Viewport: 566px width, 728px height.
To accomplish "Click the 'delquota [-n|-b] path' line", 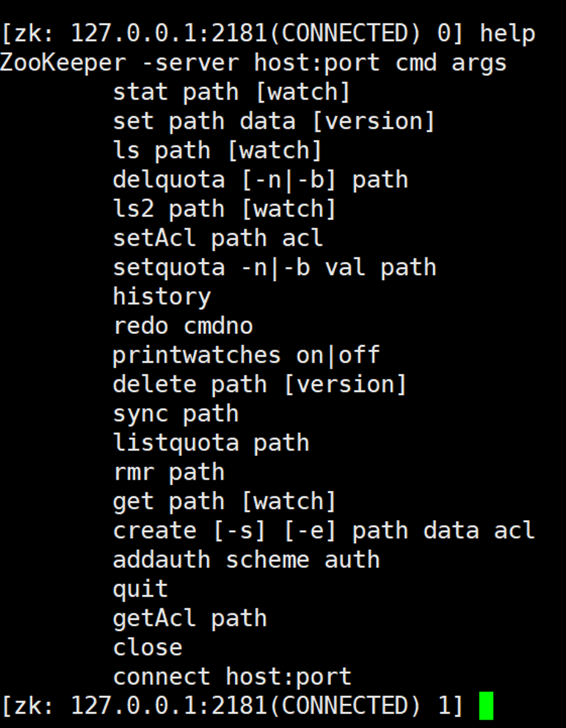I will pos(260,179).
